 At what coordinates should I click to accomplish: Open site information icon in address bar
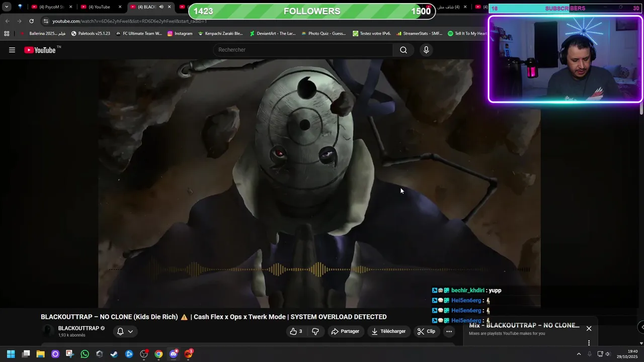(46, 21)
